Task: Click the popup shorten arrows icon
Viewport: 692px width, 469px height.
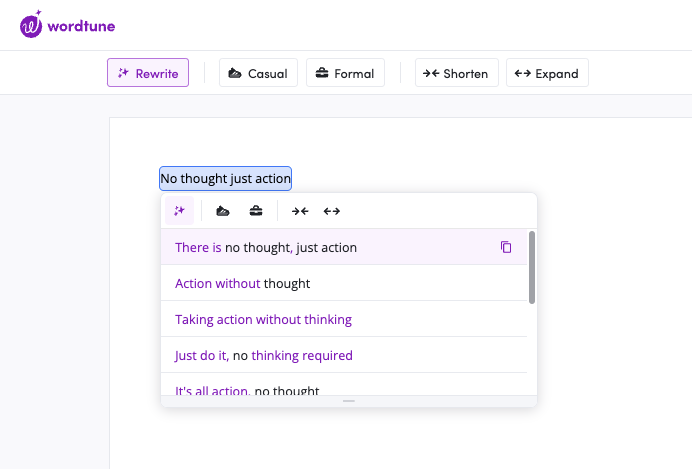Action: [300, 211]
